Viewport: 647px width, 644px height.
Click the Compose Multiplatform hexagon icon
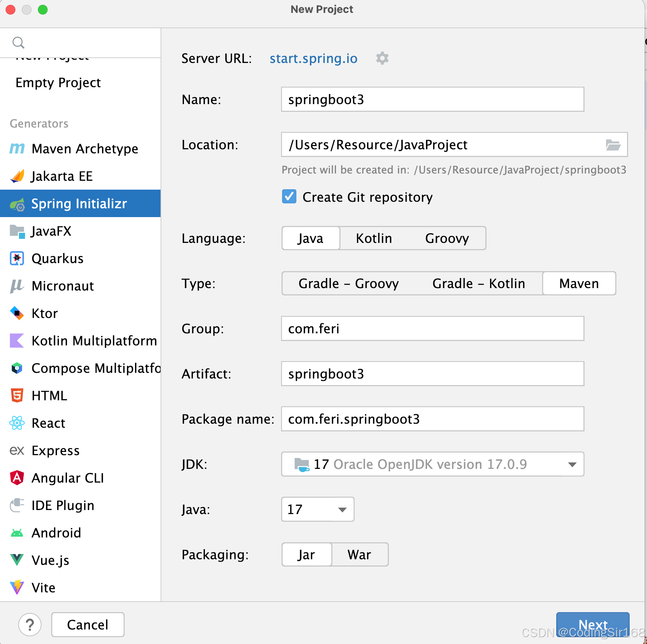pyautogui.click(x=17, y=368)
